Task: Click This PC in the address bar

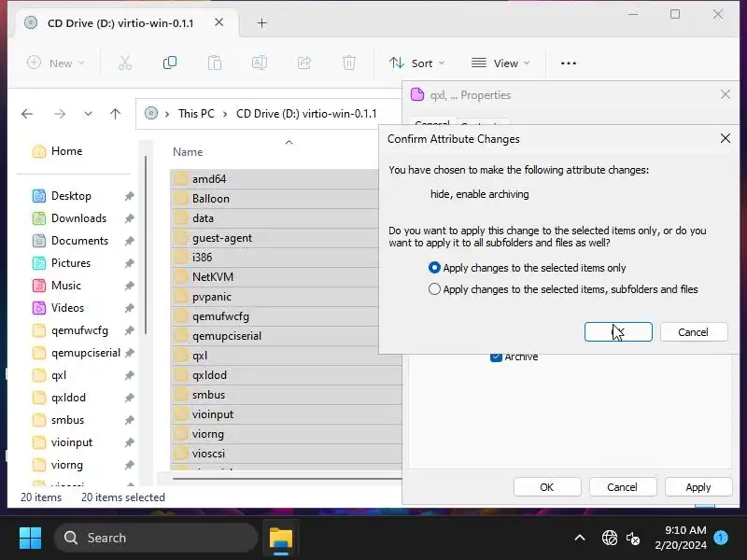Action: point(196,114)
